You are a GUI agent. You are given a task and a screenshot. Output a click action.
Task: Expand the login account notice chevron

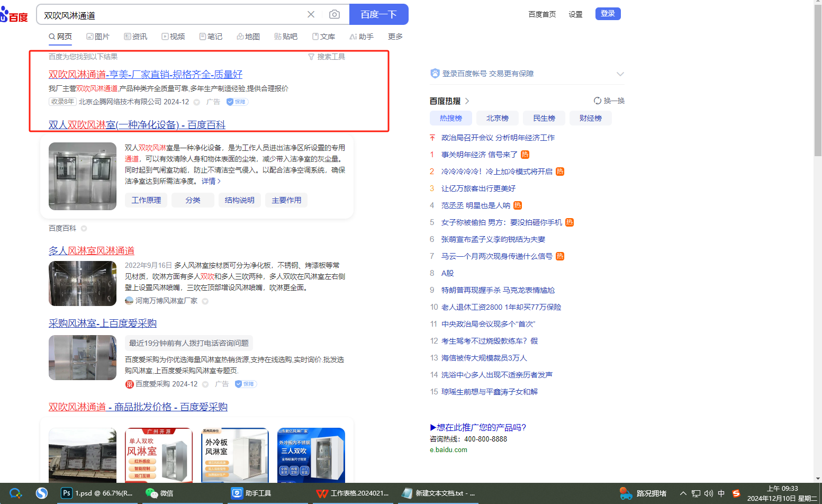click(x=620, y=74)
